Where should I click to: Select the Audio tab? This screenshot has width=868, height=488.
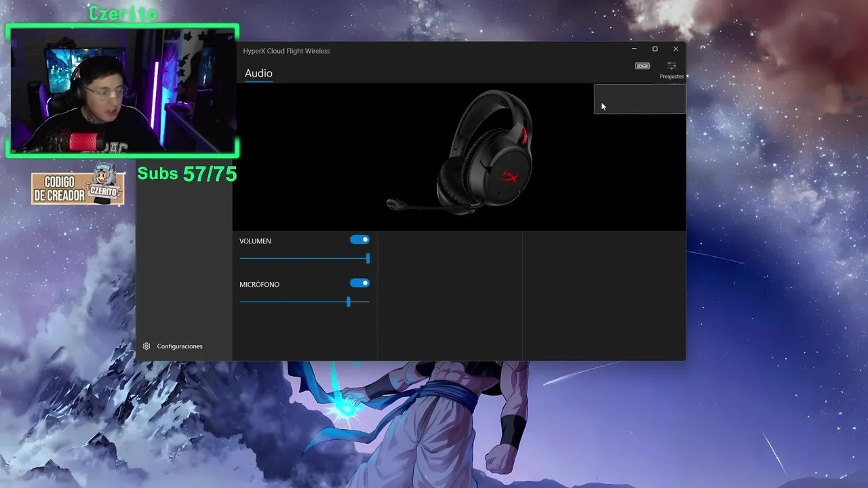258,73
